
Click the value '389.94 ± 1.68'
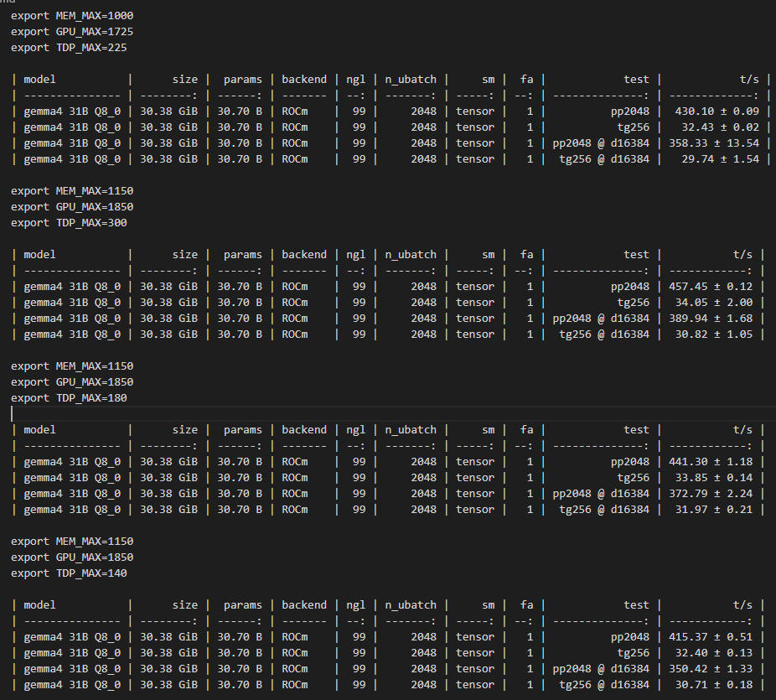click(x=711, y=319)
